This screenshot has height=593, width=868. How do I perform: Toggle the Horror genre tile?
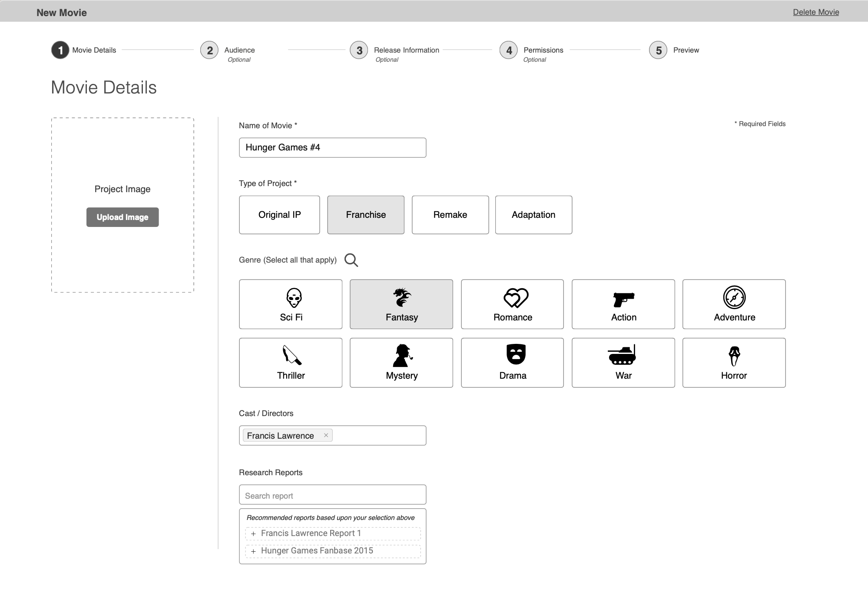(734, 363)
